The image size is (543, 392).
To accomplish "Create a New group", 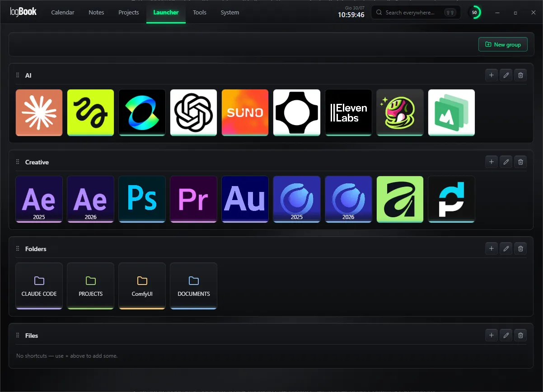I will point(503,44).
